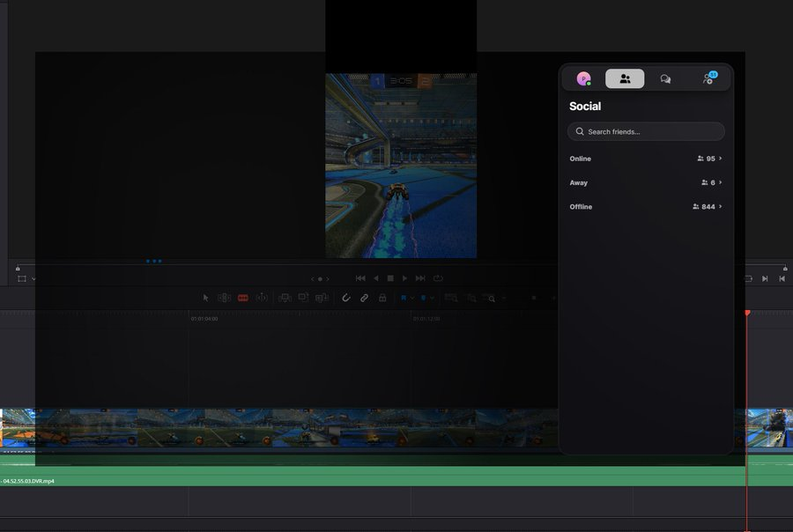793x532 pixels.
Task: Click the red timeline playhead marker
Action: pos(747,313)
